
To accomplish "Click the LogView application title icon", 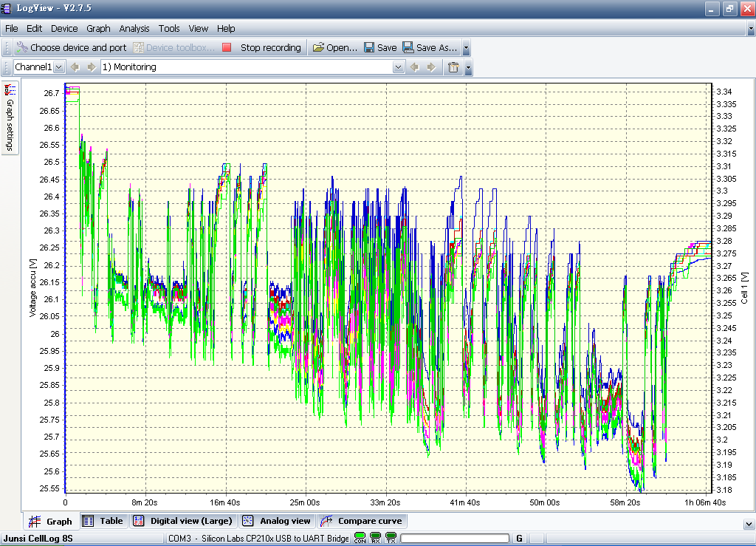I will [x=6, y=8].
